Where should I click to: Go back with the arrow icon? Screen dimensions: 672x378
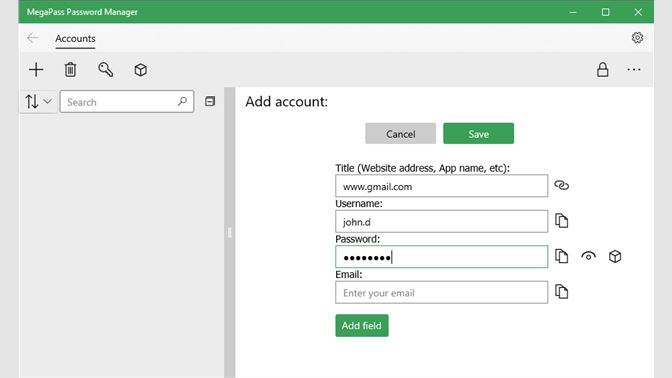tap(33, 38)
